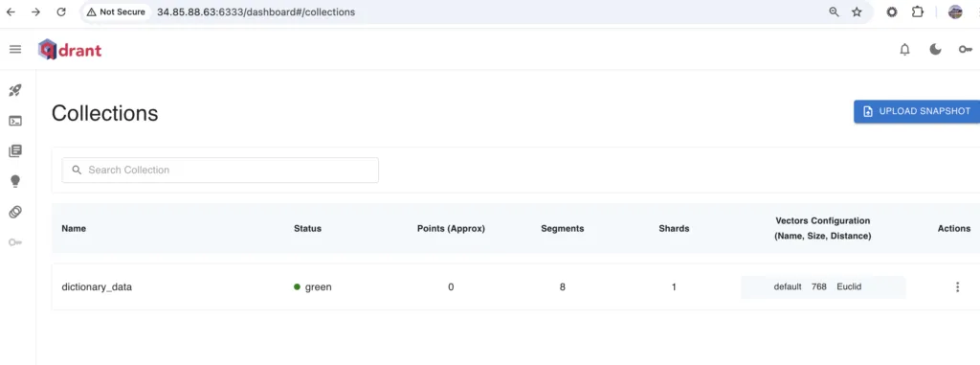Open the browser profile avatar

[955, 11]
